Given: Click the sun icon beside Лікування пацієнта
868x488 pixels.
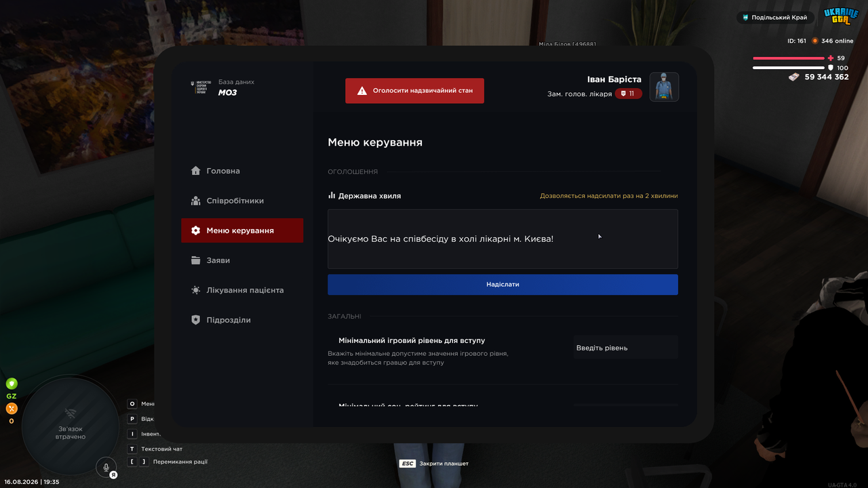Looking at the screenshot, I should pyautogui.click(x=196, y=290).
